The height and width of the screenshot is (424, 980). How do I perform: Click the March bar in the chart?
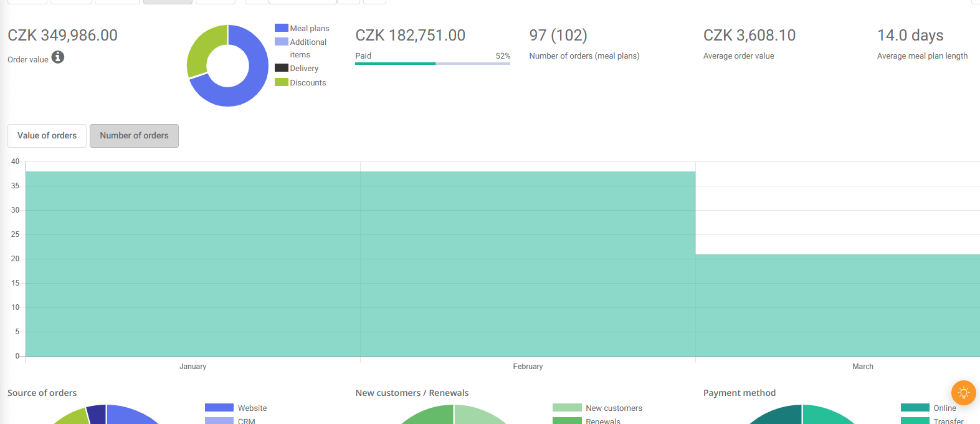coord(837,305)
